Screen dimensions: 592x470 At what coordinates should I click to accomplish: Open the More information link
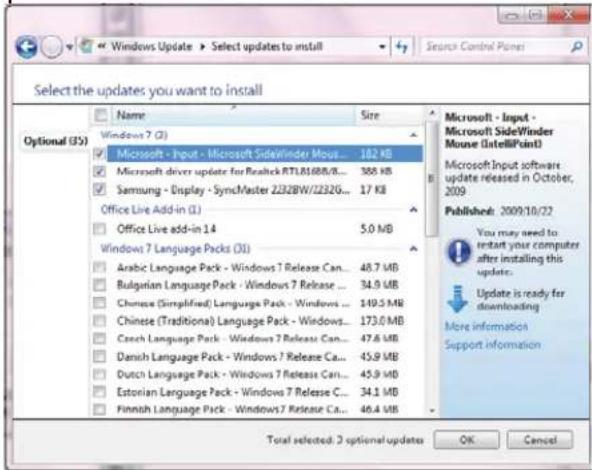coord(486,326)
